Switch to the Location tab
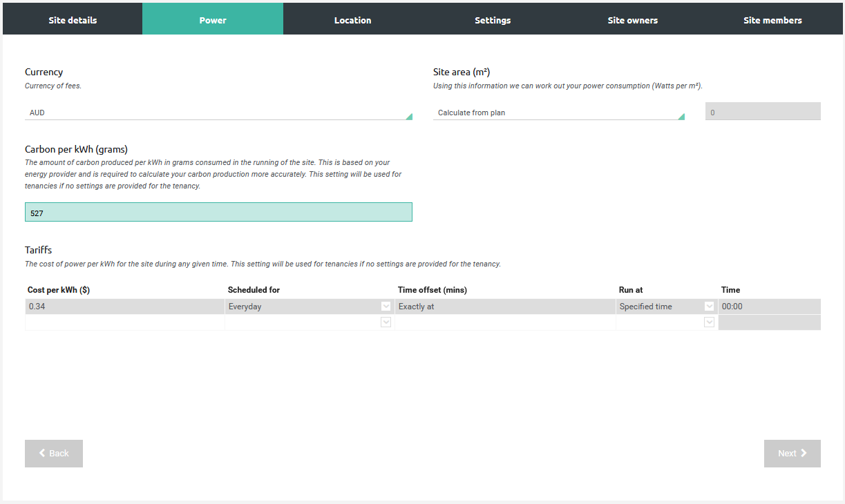 (x=352, y=20)
